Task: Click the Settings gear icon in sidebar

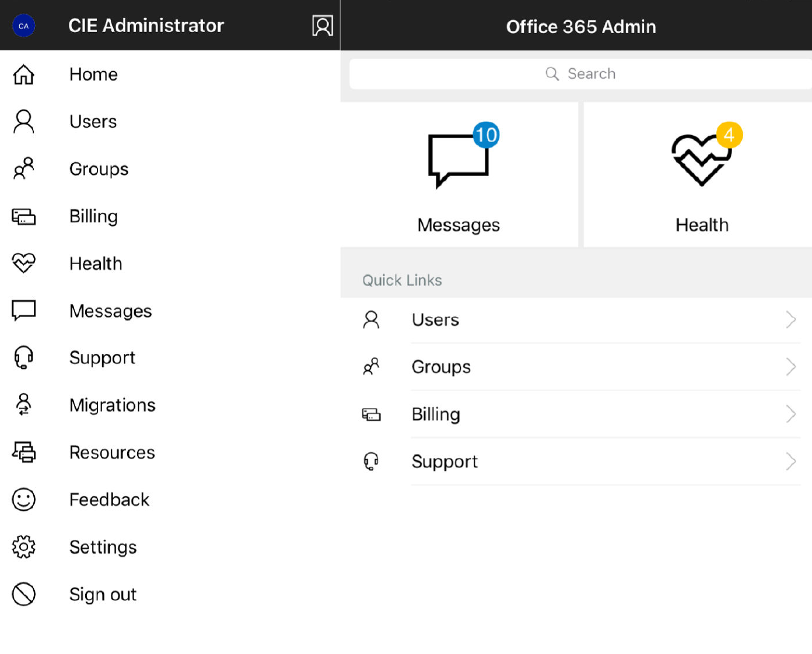Action: (x=24, y=547)
